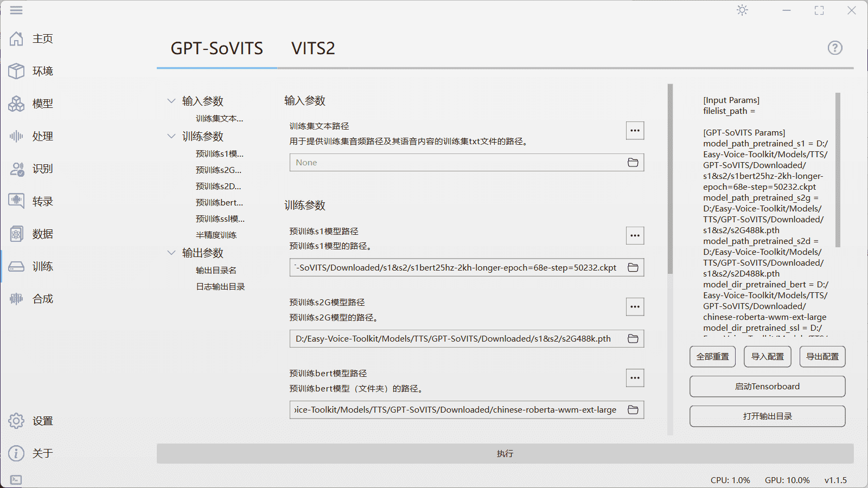Open the console icon at bottom left
This screenshot has width=868, height=488.
[16, 480]
